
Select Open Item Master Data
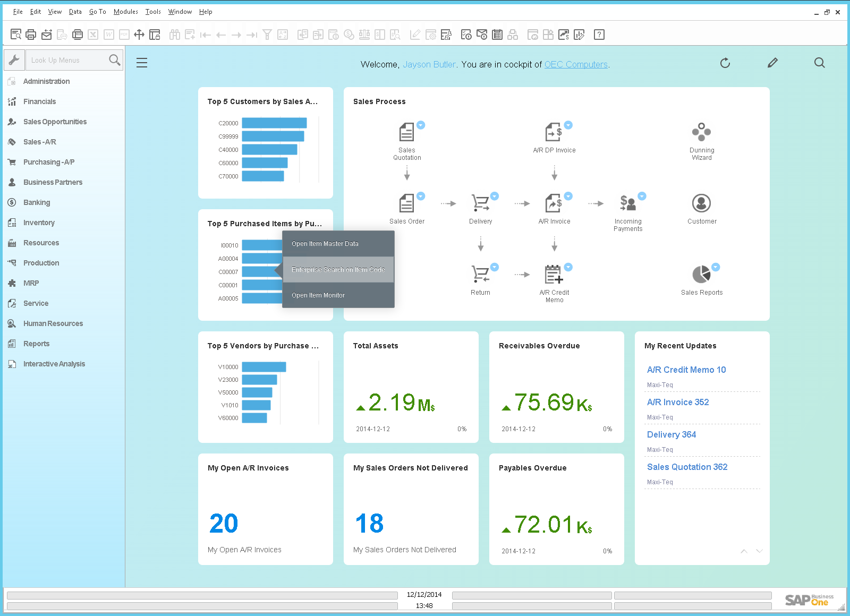click(325, 244)
